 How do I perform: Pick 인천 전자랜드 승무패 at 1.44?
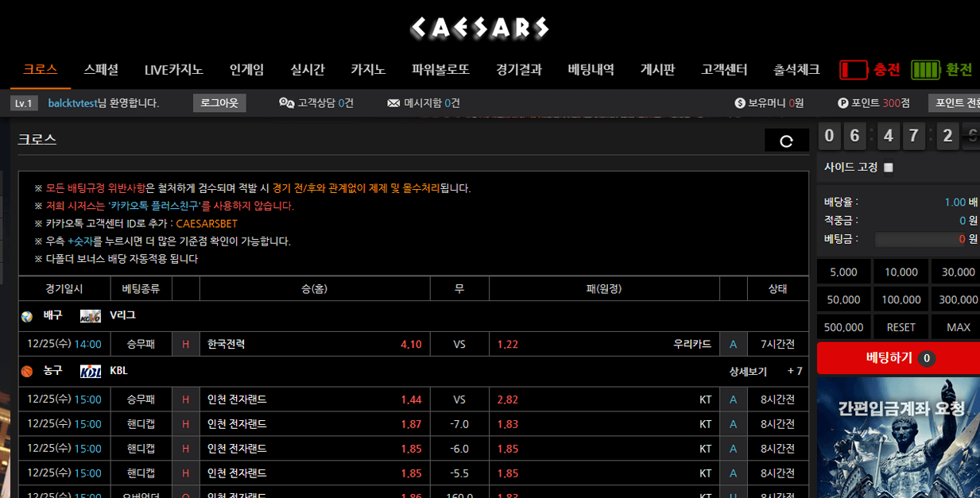click(x=315, y=400)
